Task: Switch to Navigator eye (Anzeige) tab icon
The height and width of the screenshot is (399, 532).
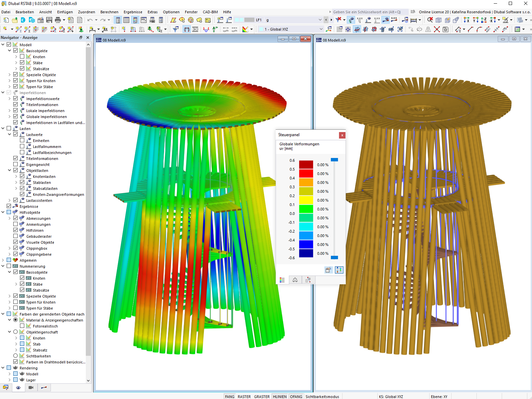Action: (18, 387)
